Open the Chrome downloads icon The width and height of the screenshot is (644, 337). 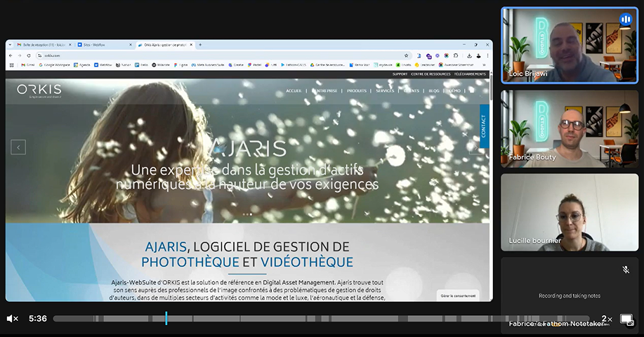coord(469,55)
